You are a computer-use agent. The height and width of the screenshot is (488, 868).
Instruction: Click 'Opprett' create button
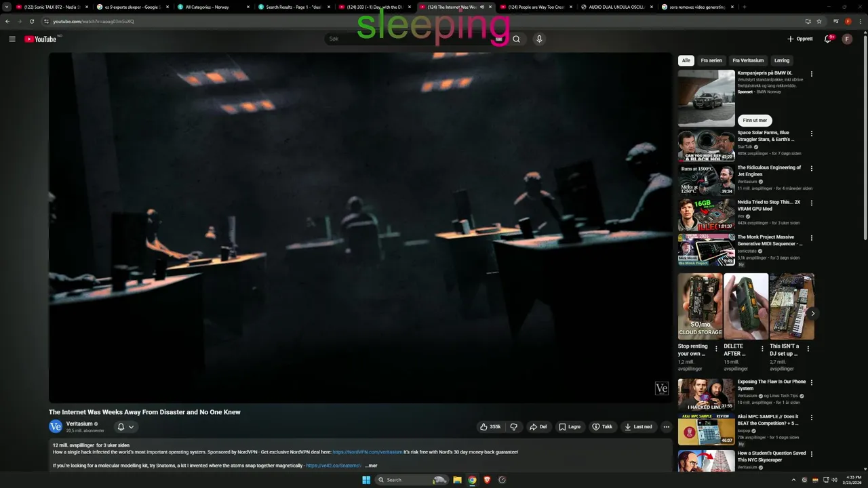[800, 39]
